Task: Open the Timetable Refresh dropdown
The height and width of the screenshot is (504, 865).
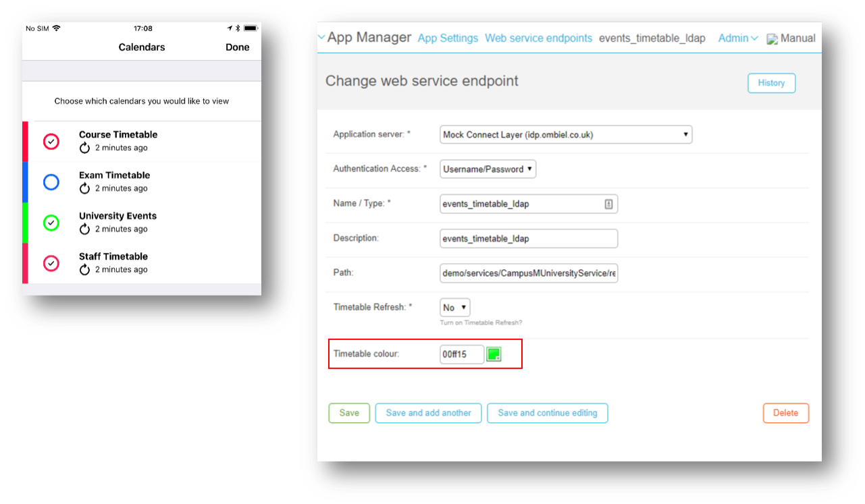Action: [454, 307]
